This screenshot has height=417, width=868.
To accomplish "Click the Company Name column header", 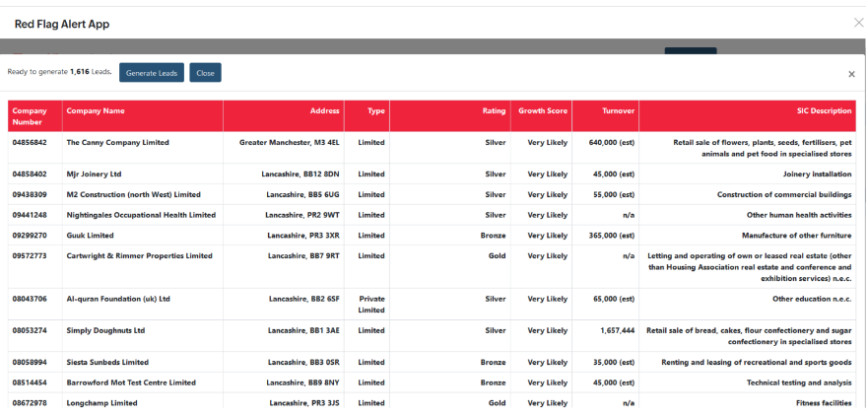I will pyautogui.click(x=143, y=116).
